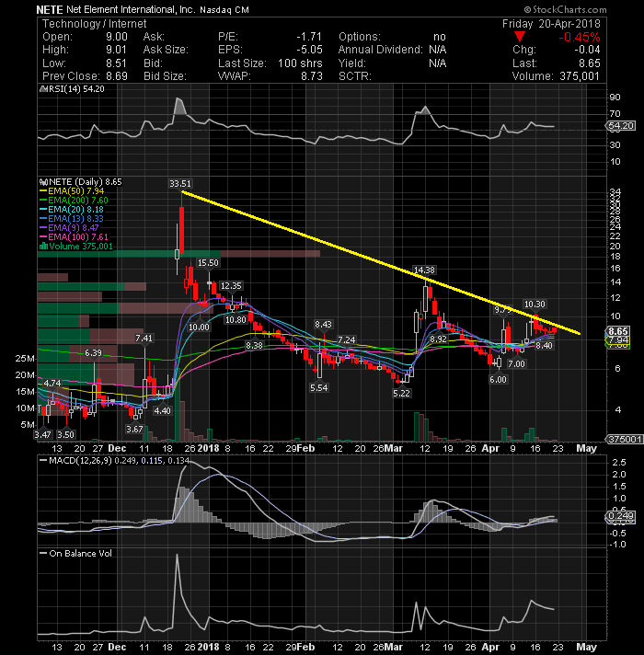Click the 8.92 price label

tap(438, 339)
